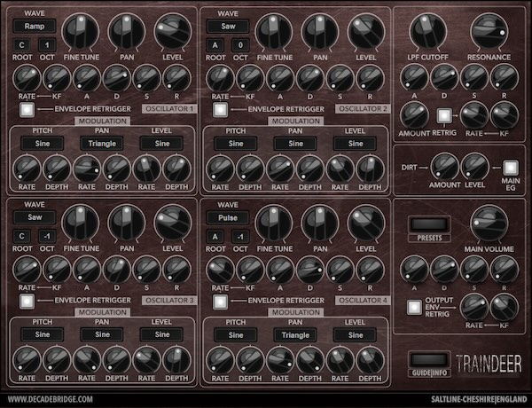Screen dimensions: 532x408
Task: Toggle Oscillator 1 envelope retrigger button
Action: click(27, 110)
